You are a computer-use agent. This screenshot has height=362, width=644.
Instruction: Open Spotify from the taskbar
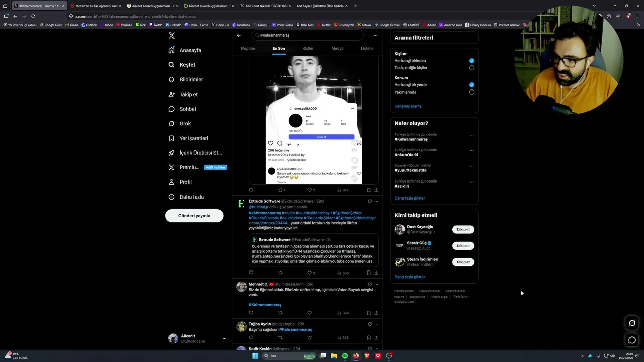pyautogui.click(x=345, y=356)
